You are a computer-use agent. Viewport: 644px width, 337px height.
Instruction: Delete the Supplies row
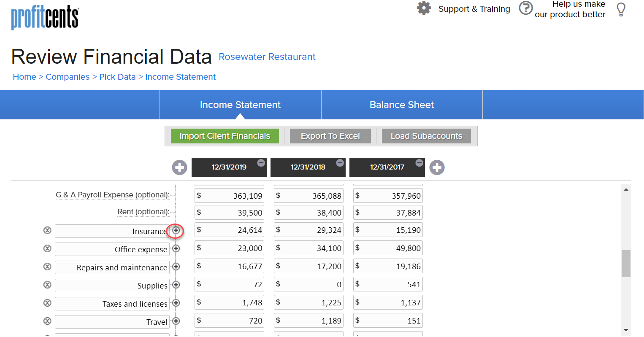tap(47, 285)
